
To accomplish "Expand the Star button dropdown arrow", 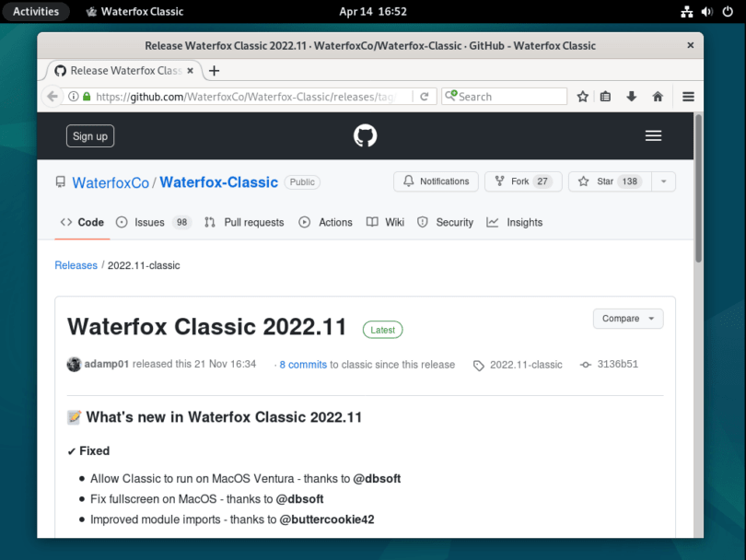I will [x=663, y=181].
